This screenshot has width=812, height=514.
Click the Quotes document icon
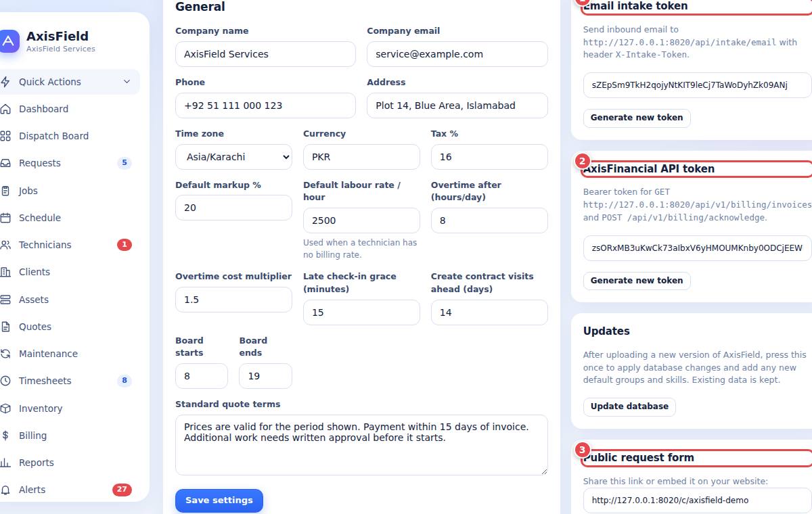5,327
